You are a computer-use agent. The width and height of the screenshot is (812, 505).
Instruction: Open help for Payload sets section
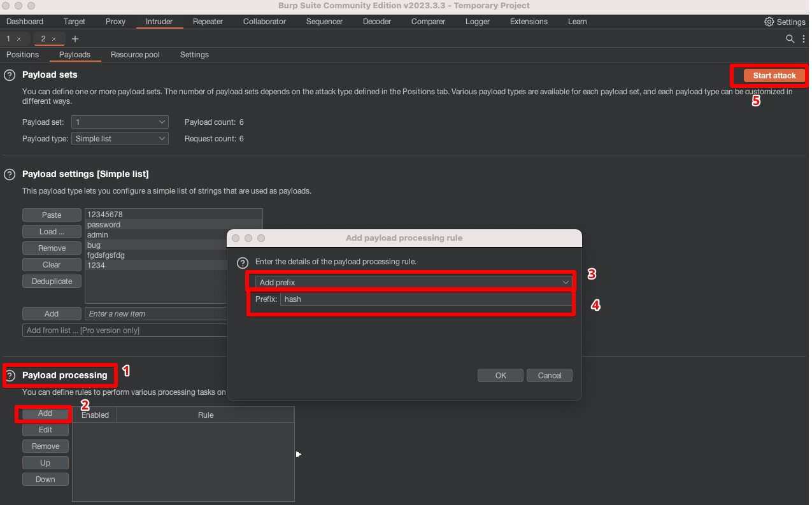(10, 75)
